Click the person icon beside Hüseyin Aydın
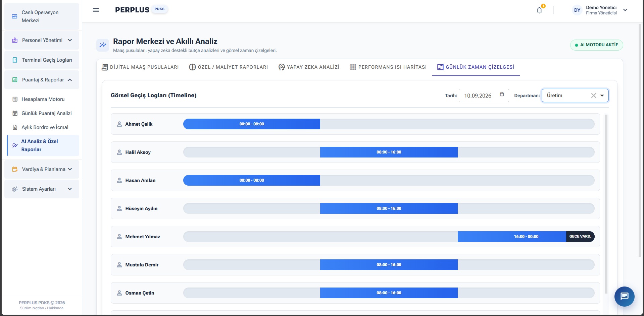The height and width of the screenshot is (316, 644). click(119, 208)
